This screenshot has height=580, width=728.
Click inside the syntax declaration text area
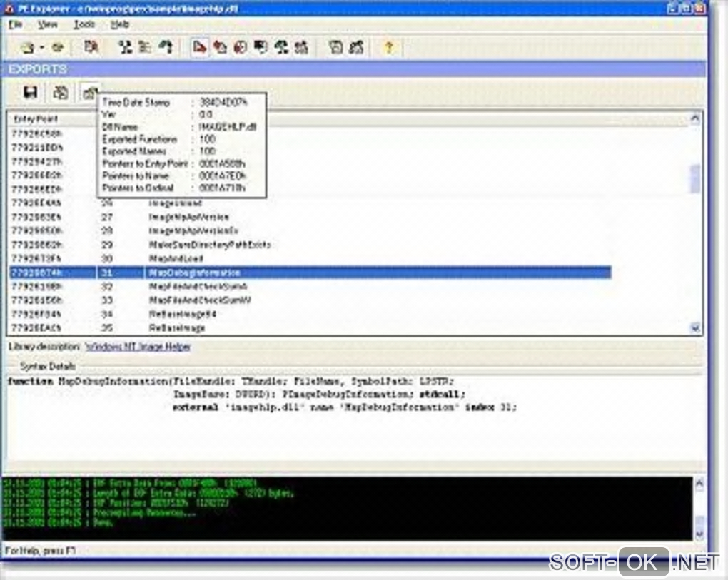353,417
